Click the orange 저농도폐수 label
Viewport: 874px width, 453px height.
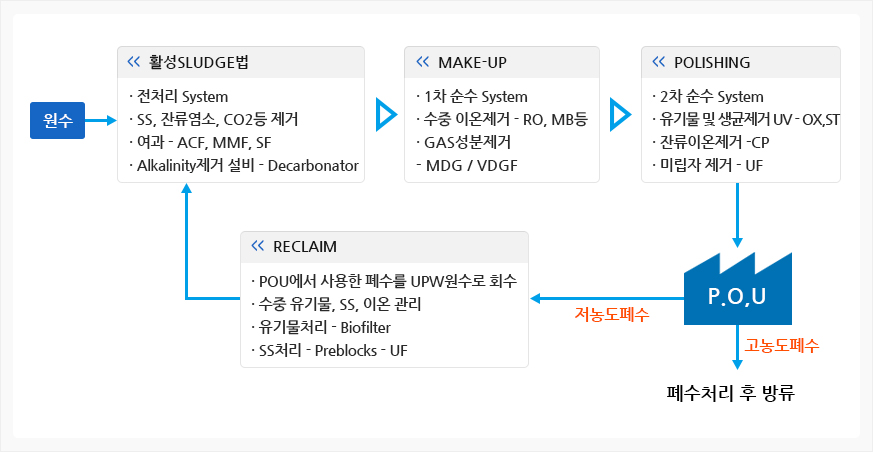[x=612, y=315]
